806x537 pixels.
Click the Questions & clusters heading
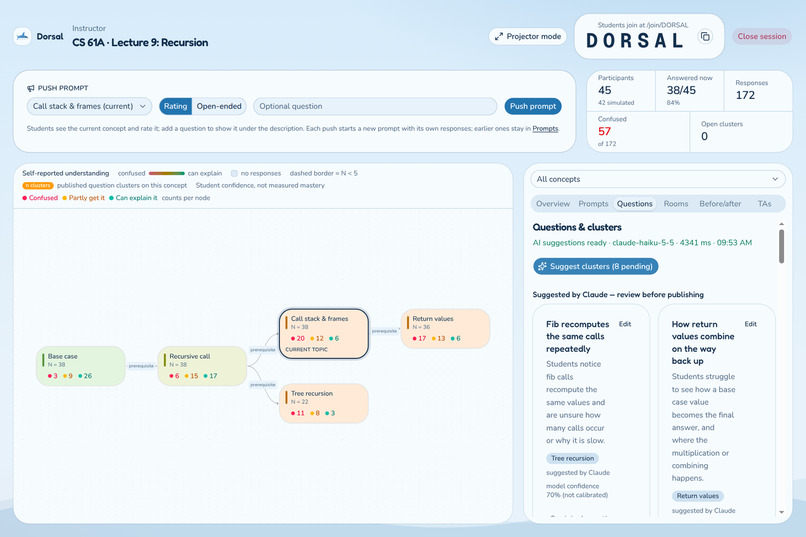point(577,227)
